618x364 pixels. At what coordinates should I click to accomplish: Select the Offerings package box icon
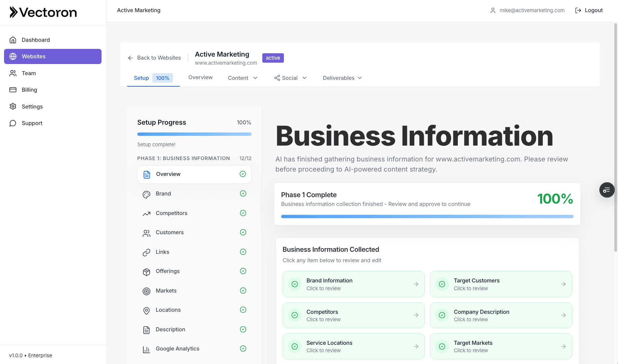tap(146, 271)
